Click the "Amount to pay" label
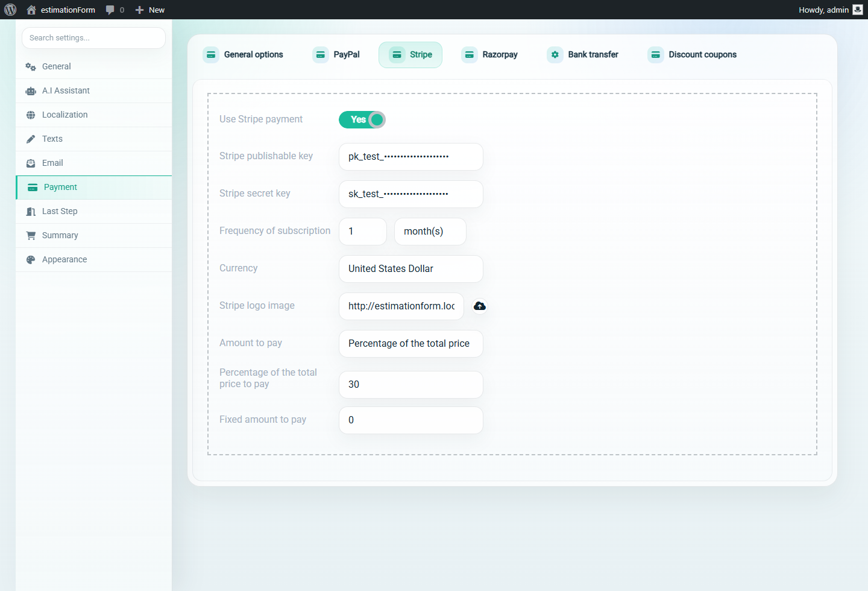 [251, 343]
